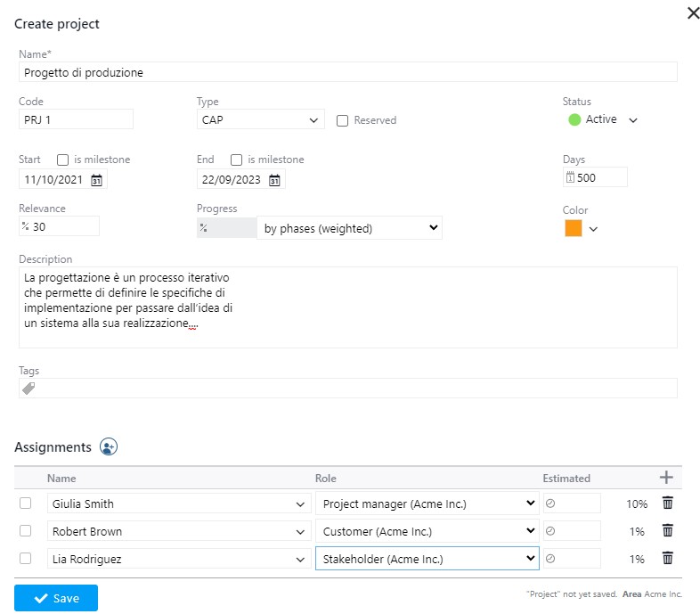Screen dimensions: 700x614
Task: Close the Create project dialog
Action: 693,13
